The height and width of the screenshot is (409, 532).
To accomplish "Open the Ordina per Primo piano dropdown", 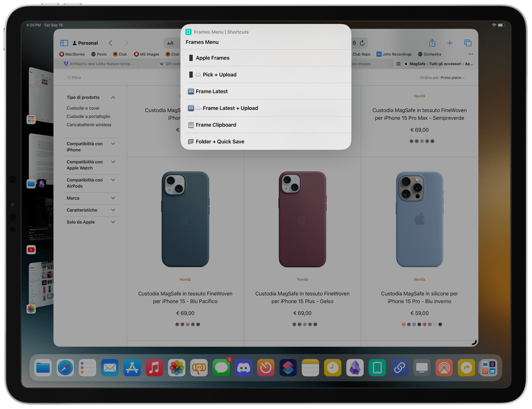I will point(442,78).
